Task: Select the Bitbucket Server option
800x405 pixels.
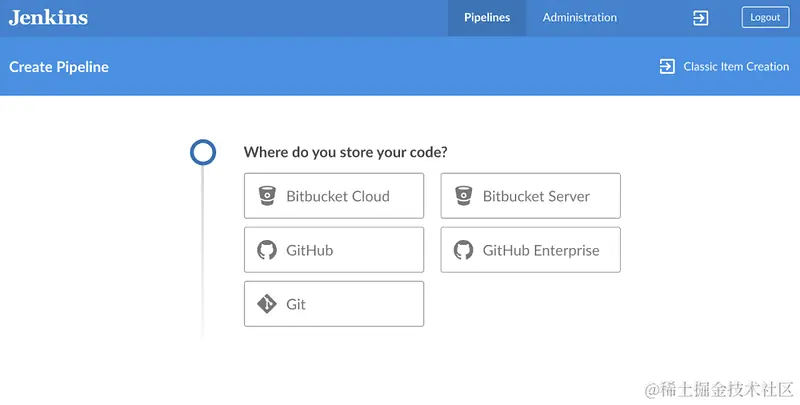Action: 531,196
